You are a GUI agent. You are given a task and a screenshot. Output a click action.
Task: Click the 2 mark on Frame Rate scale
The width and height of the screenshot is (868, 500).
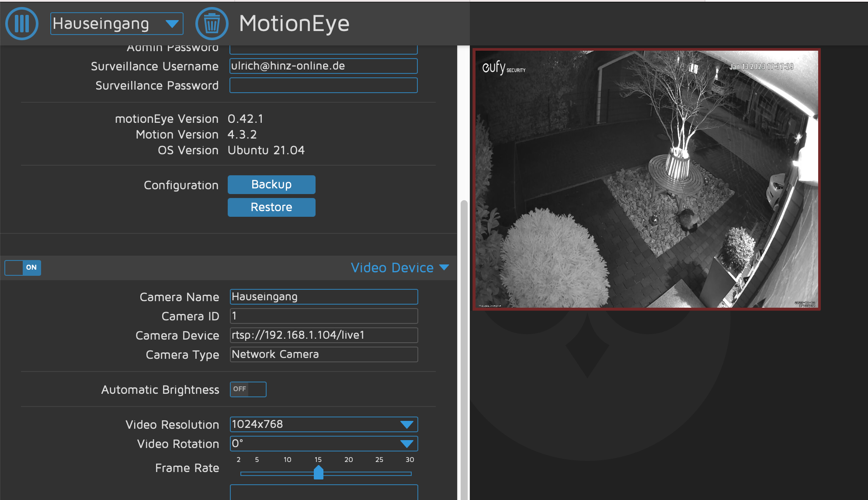[239, 460]
